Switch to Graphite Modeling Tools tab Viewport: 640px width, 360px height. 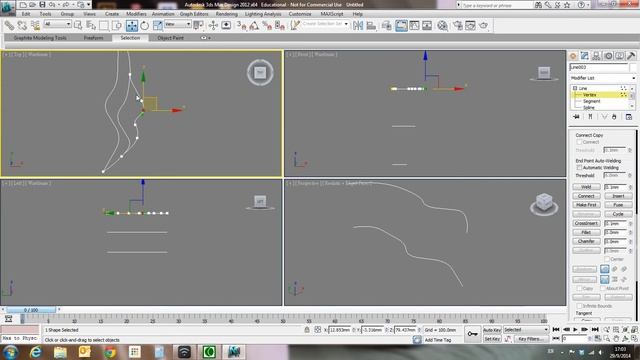click(40, 38)
